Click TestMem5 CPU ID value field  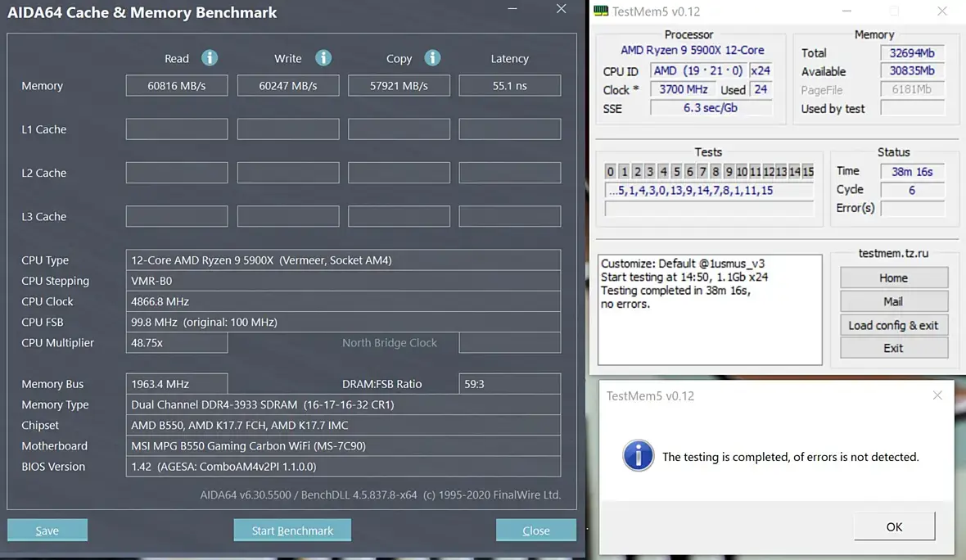698,71
